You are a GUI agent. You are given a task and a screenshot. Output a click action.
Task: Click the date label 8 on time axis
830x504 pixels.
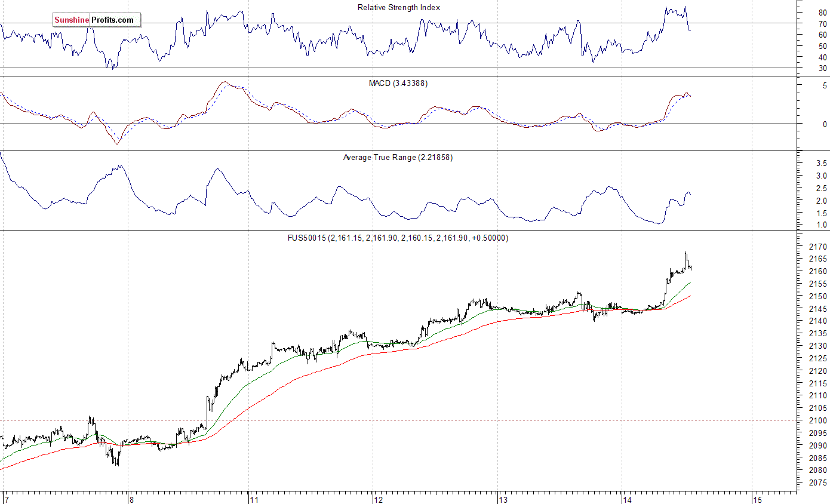pos(131,499)
